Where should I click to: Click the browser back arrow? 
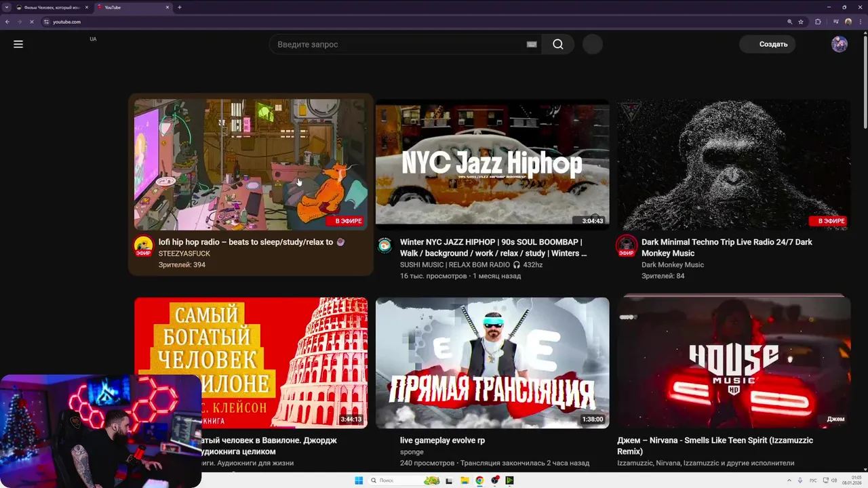tap(7, 22)
